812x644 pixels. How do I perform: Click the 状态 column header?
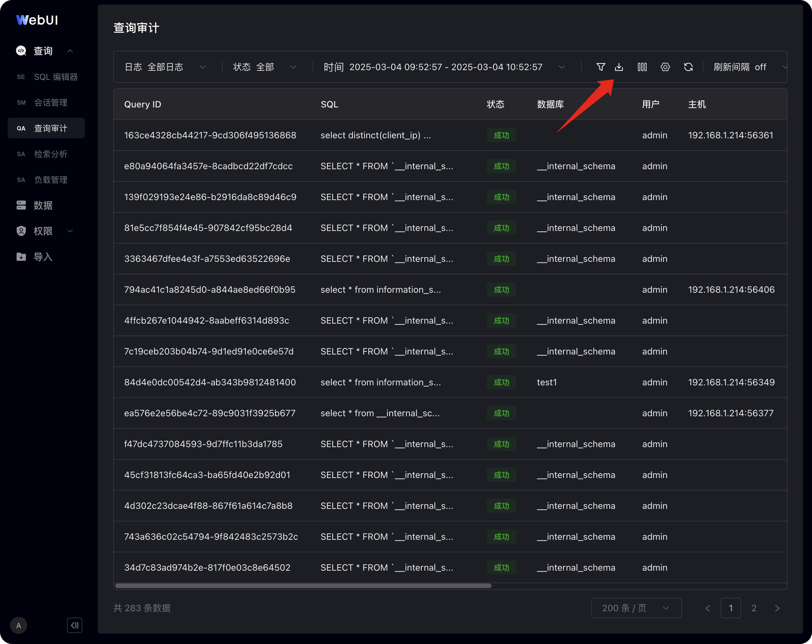click(x=495, y=104)
